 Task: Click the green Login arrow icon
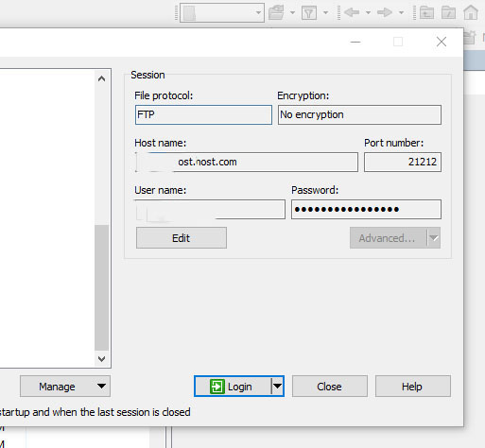pyautogui.click(x=217, y=387)
